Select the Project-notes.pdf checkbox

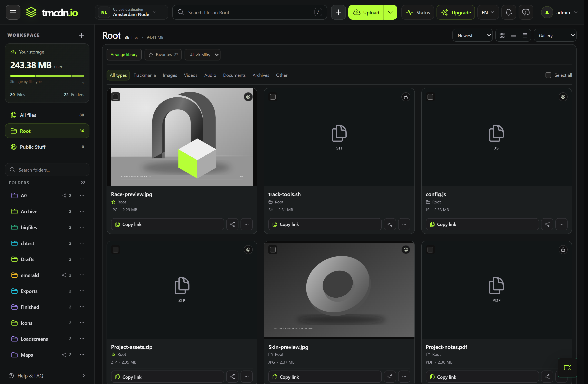(430, 250)
